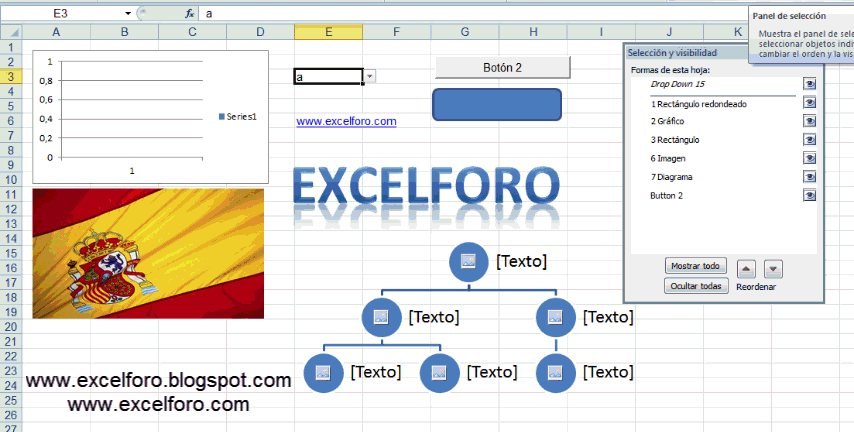Hide the 3 Rectángulo shape
The image size is (854, 432).
pos(809,140)
